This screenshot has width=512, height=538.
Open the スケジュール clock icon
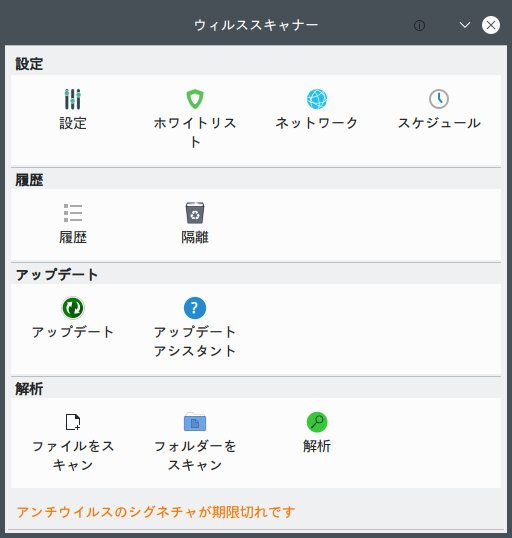tap(439, 99)
